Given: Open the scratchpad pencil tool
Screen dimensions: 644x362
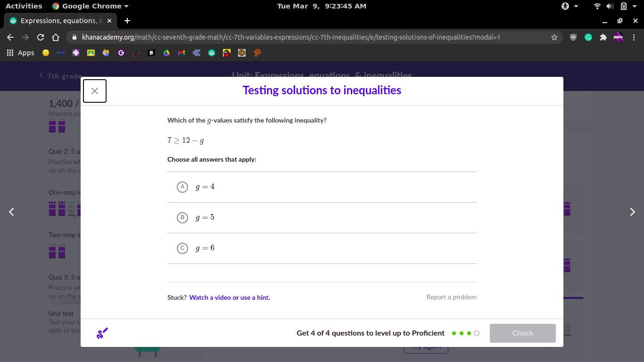Looking at the screenshot, I should point(102,333).
